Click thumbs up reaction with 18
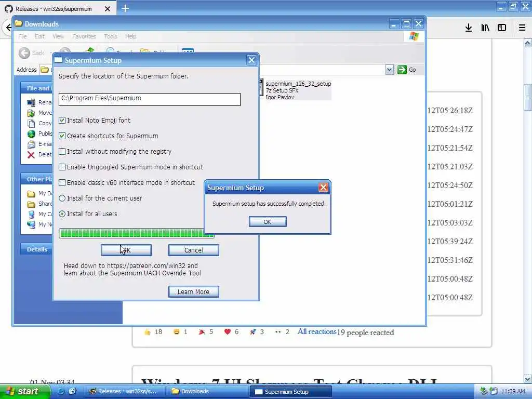This screenshot has width=532, height=399. (153, 332)
